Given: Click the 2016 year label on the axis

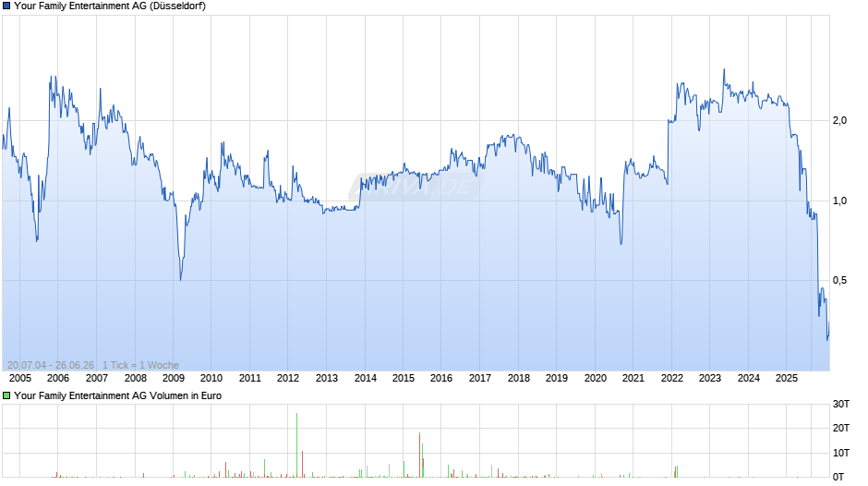Looking at the screenshot, I should 441,378.
